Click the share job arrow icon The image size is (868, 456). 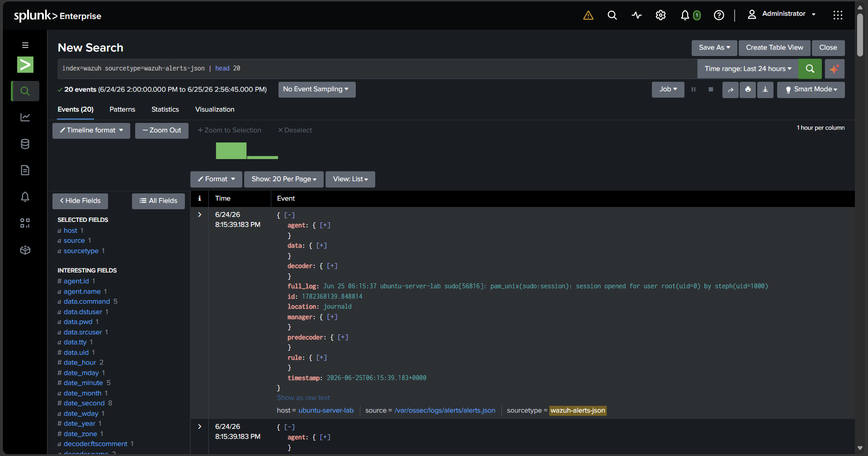pyautogui.click(x=731, y=90)
